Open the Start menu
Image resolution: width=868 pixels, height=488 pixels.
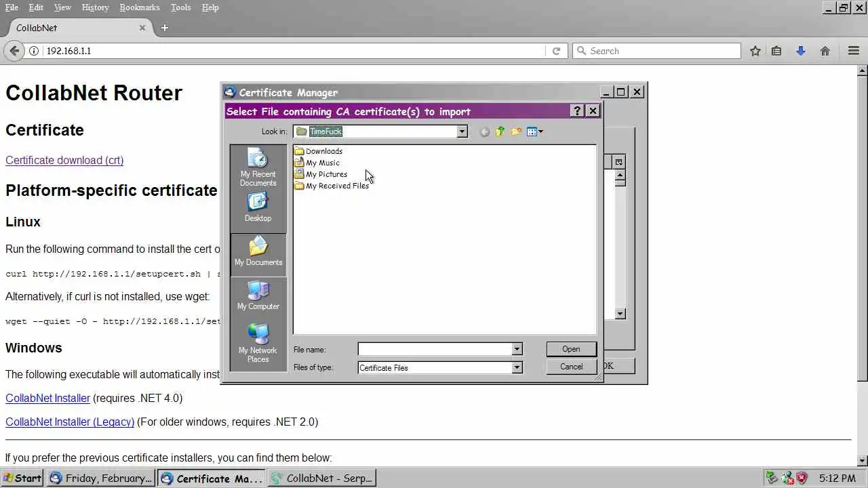pyautogui.click(x=22, y=478)
